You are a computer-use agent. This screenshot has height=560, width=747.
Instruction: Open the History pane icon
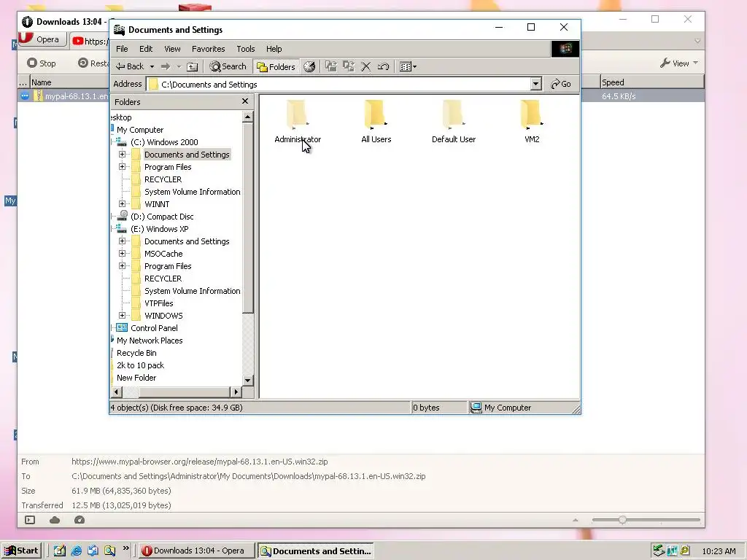click(309, 66)
